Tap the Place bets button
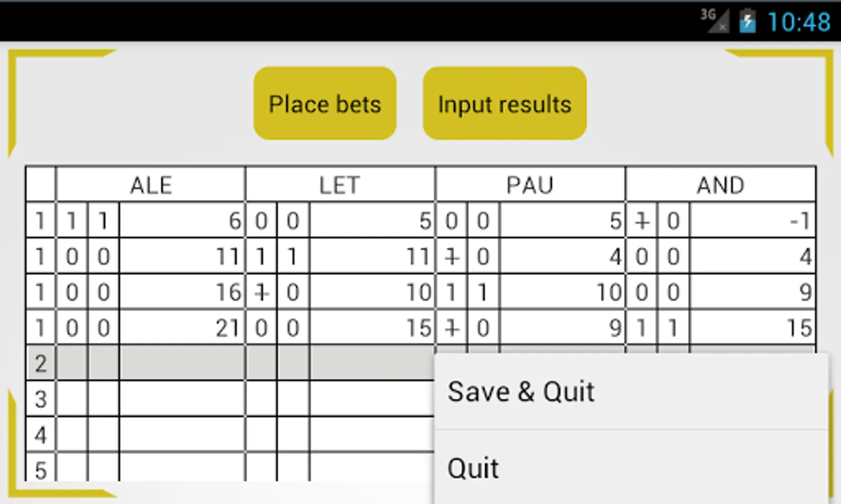 [325, 104]
